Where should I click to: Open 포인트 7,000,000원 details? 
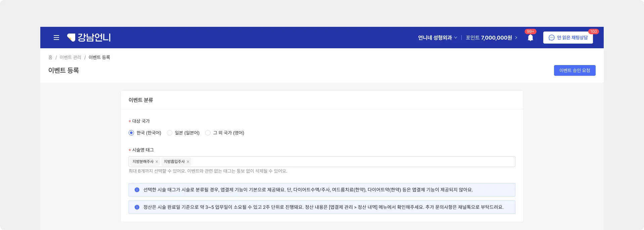coord(492,38)
